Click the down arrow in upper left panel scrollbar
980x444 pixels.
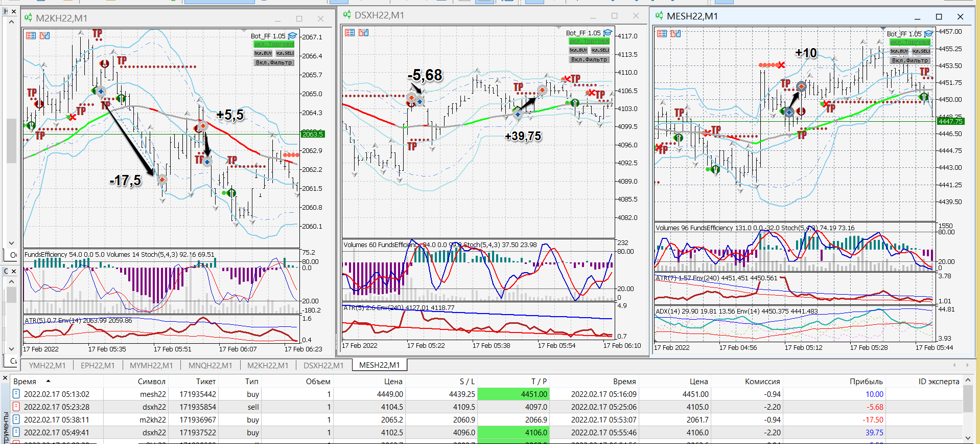(x=11, y=243)
